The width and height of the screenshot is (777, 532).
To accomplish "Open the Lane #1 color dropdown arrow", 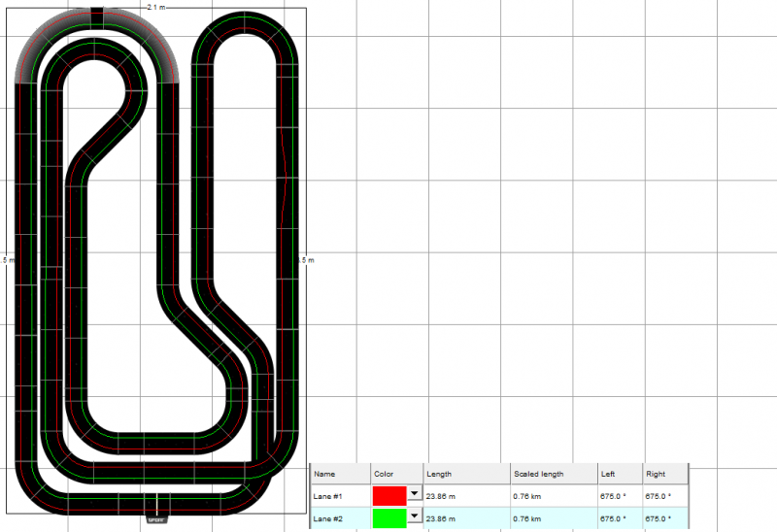I will tap(415, 494).
